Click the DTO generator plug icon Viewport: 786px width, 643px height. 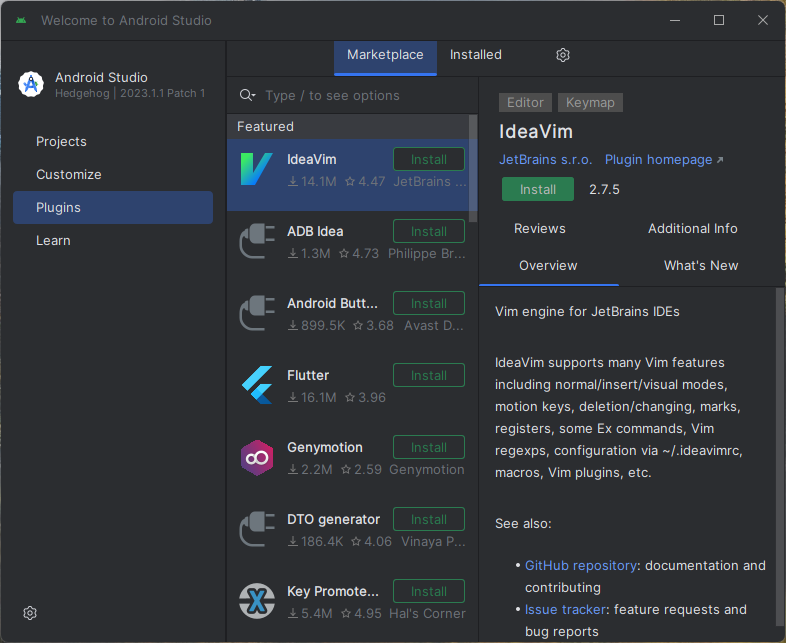click(256, 529)
